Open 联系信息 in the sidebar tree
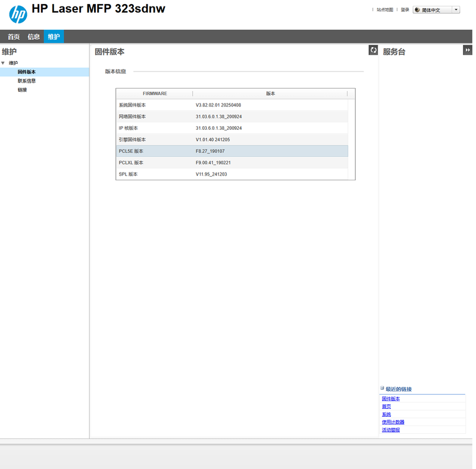The height and width of the screenshot is (469, 476). point(27,81)
